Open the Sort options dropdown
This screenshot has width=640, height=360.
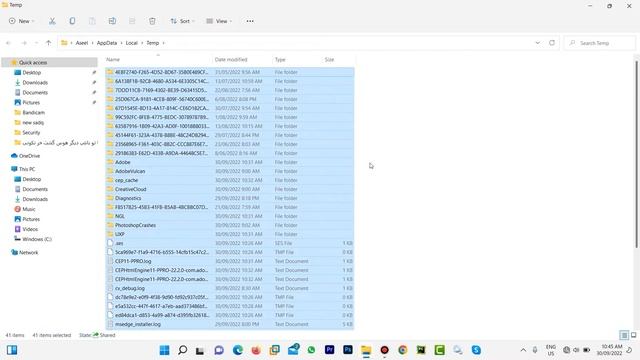[x=182, y=21]
